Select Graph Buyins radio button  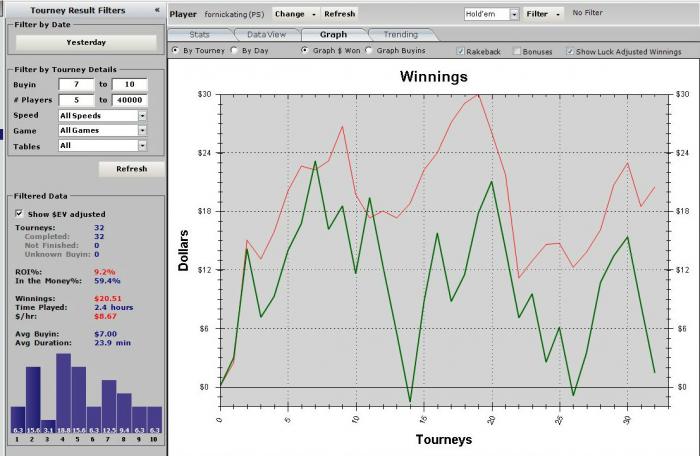click(368, 50)
